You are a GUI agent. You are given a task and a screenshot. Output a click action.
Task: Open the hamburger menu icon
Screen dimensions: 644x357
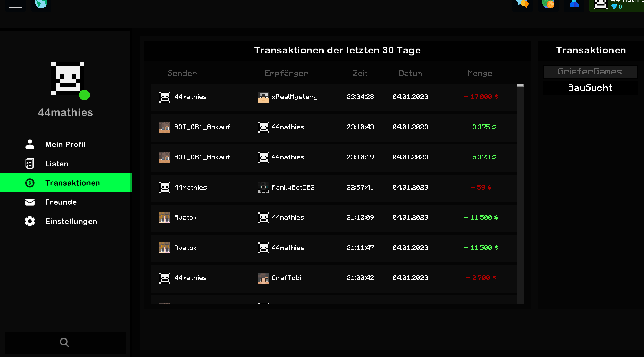(15, 4)
